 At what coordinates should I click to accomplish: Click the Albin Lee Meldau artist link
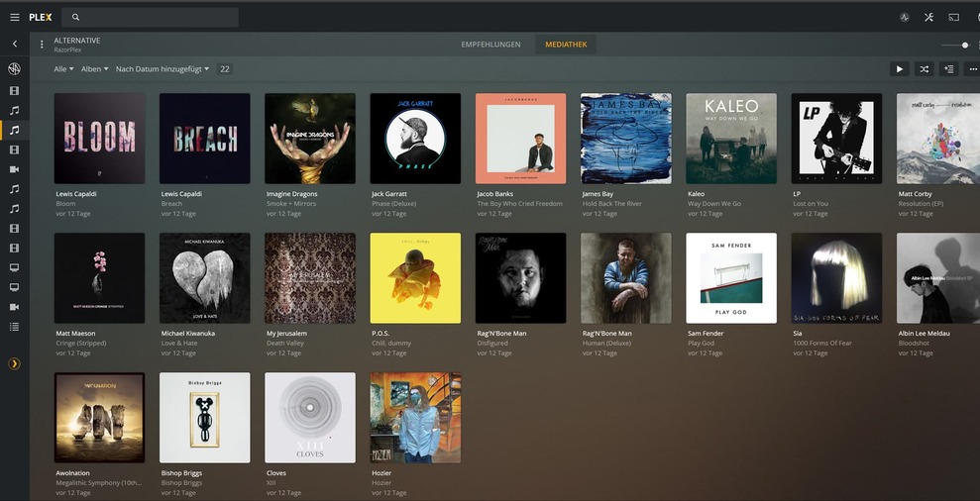pos(924,334)
